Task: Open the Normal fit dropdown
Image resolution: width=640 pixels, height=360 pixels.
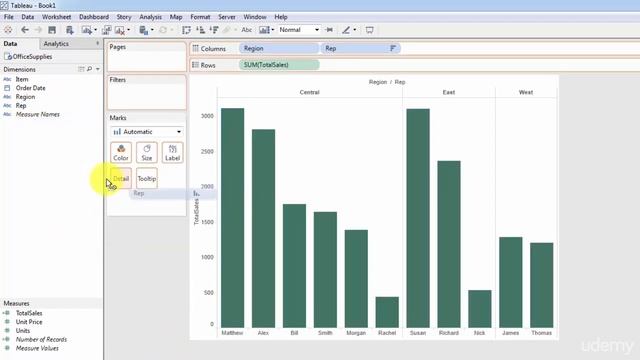Action: click(x=299, y=30)
